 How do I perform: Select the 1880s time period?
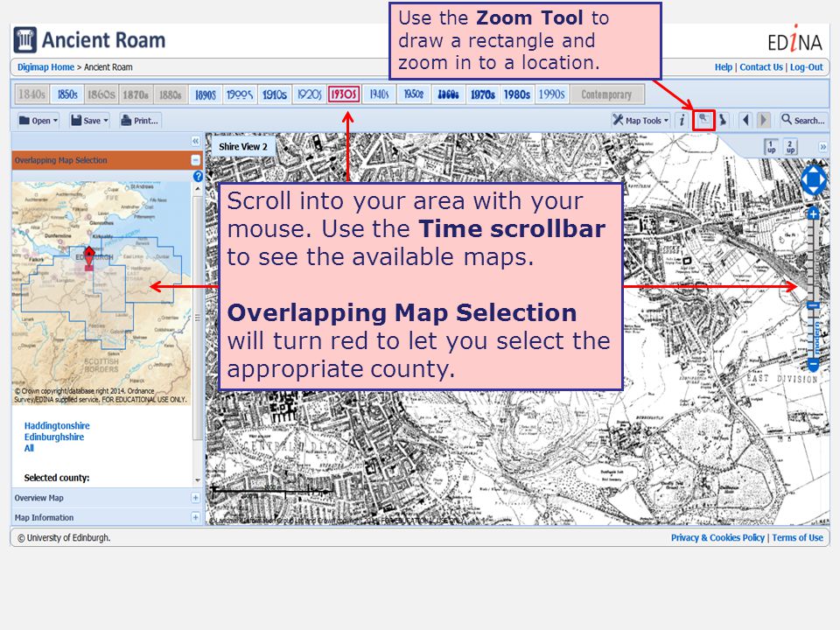point(171,94)
